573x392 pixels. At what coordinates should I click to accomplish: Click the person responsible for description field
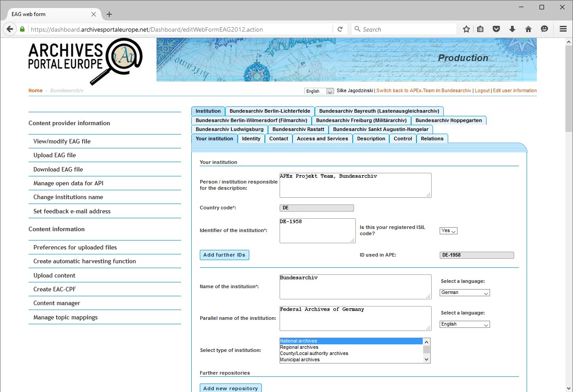click(x=355, y=185)
